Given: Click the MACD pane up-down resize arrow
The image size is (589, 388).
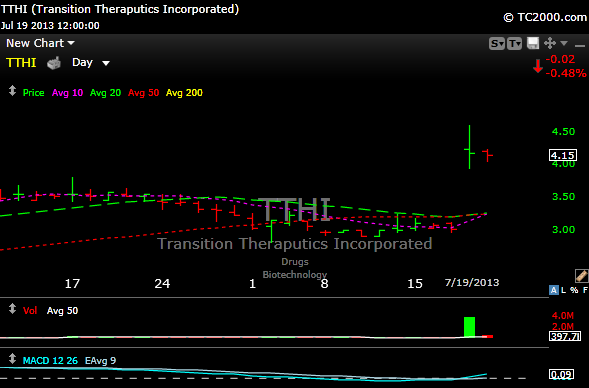Looking at the screenshot, I should [12, 359].
